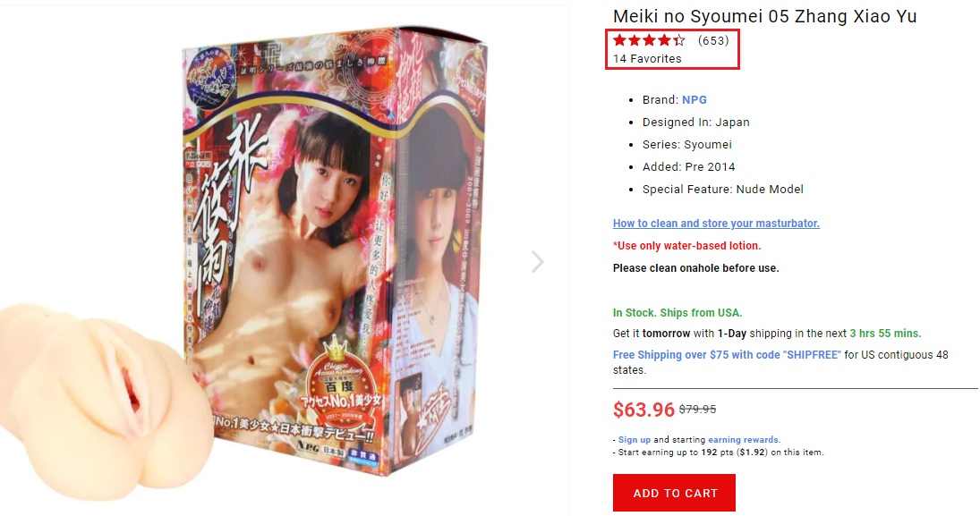The height and width of the screenshot is (516, 980).
Task: Open the earning rewards link
Action: [x=743, y=440]
